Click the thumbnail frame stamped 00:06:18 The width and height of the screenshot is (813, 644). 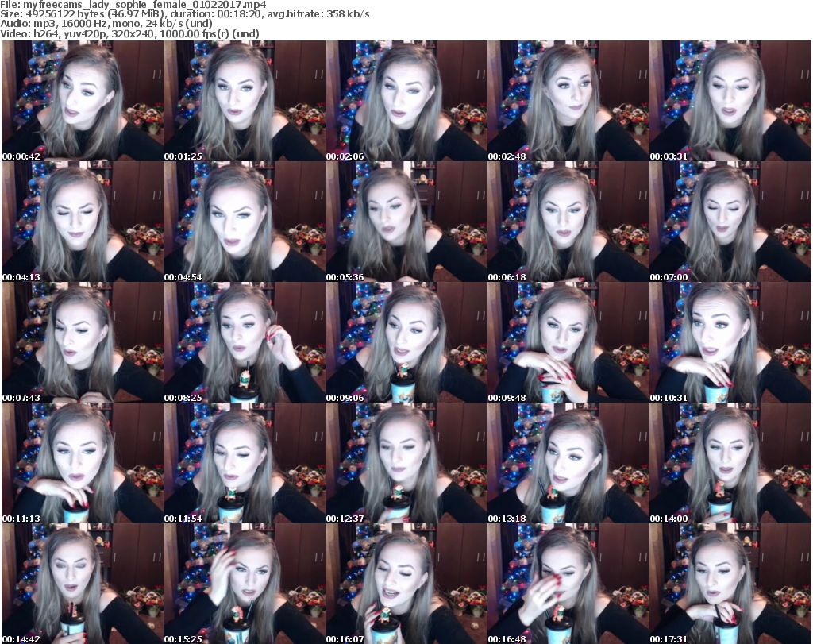pyautogui.click(x=568, y=222)
